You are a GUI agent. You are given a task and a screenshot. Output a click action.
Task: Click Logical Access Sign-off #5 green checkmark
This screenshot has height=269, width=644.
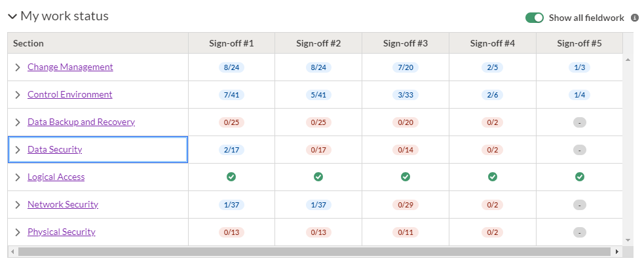coord(580,177)
